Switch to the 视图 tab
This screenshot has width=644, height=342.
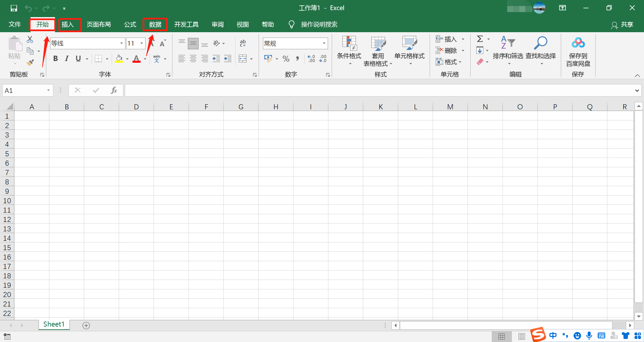(x=243, y=24)
